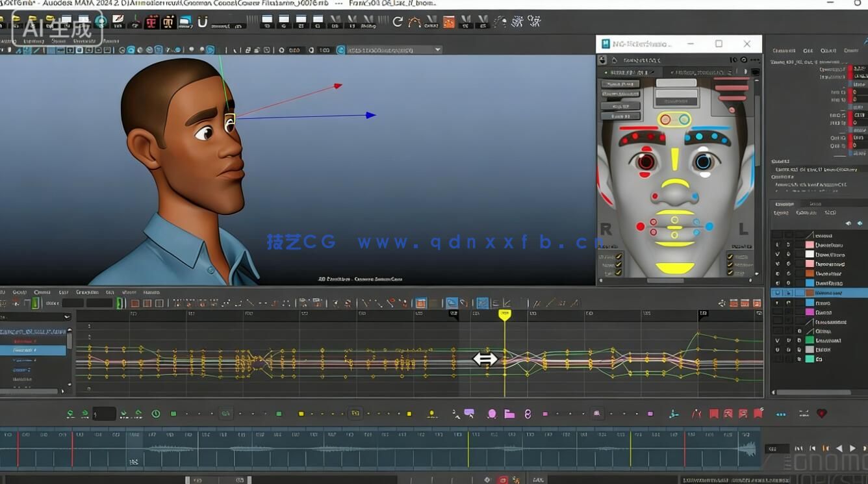Click the magnet-shaped U icon in top shelf
Viewport: 868px width, 484px height.
tap(202, 22)
